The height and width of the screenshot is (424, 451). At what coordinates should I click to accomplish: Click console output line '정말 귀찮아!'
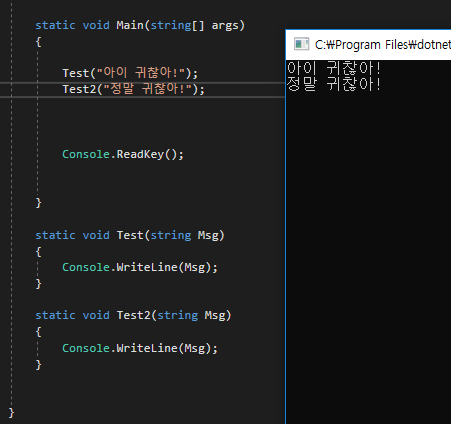click(x=334, y=84)
